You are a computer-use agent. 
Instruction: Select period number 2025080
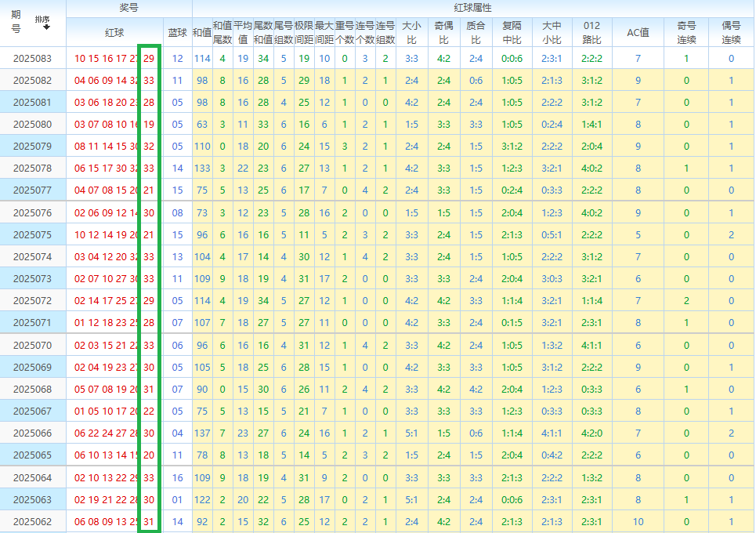click(32, 125)
